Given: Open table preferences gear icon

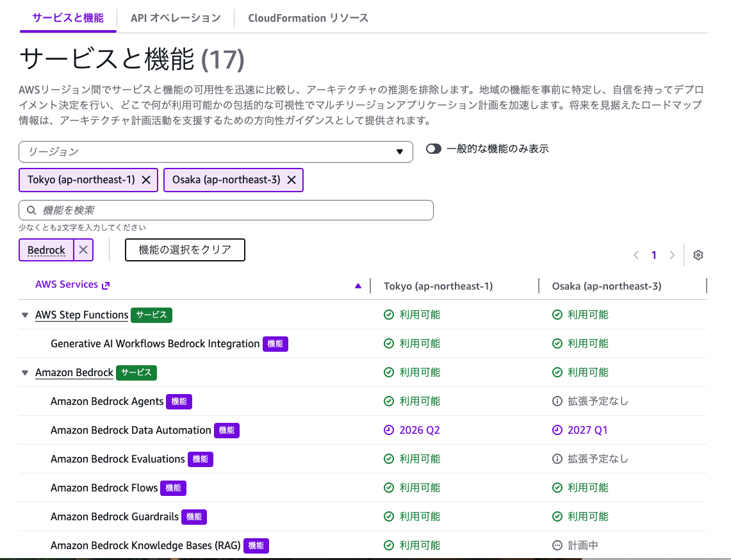Looking at the screenshot, I should (698, 255).
